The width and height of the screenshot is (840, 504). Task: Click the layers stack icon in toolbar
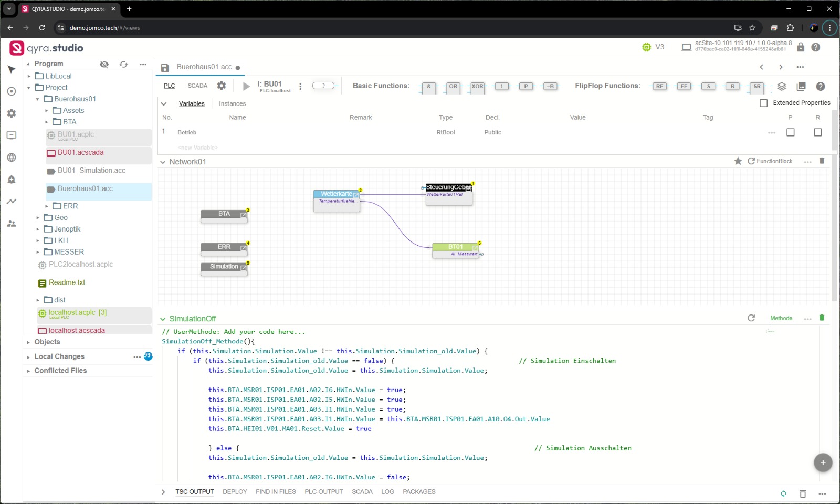782,87
